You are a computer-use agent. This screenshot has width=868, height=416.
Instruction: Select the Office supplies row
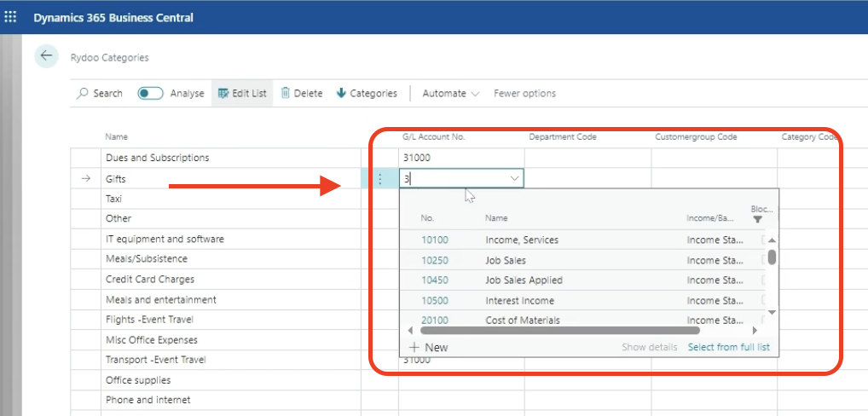[x=138, y=380]
